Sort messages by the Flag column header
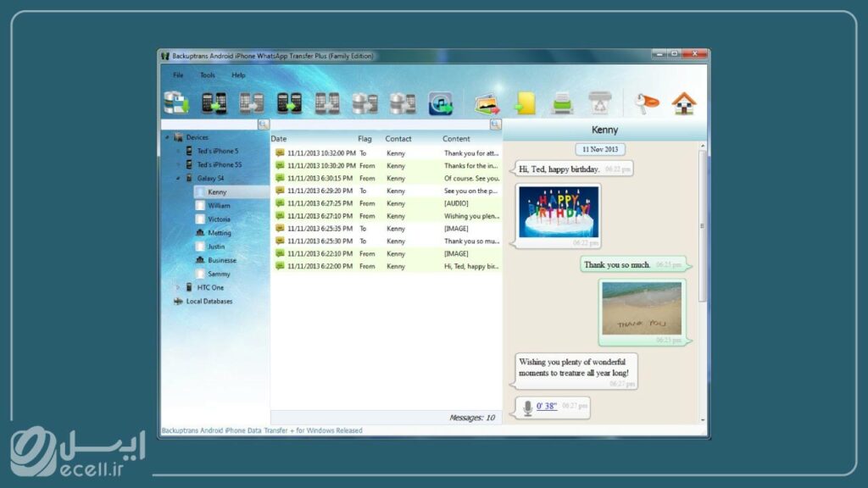The height and width of the screenshot is (488, 868). (364, 139)
